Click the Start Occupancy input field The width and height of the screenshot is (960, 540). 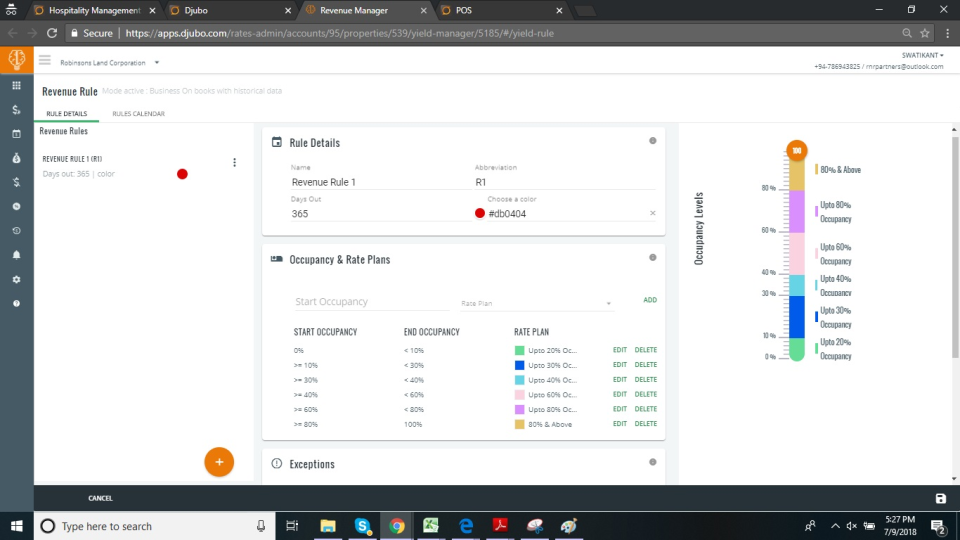coord(372,302)
